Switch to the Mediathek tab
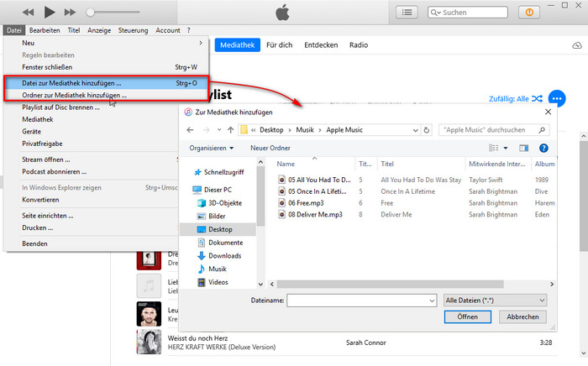The height and width of the screenshot is (366, 588). click(238, 45)
